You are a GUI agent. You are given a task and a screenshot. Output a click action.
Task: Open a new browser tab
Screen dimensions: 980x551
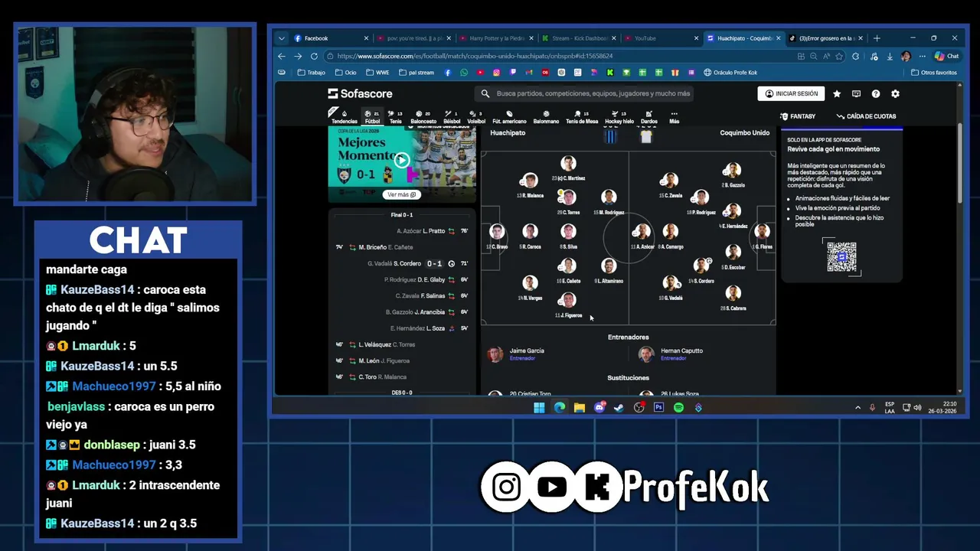877,38
